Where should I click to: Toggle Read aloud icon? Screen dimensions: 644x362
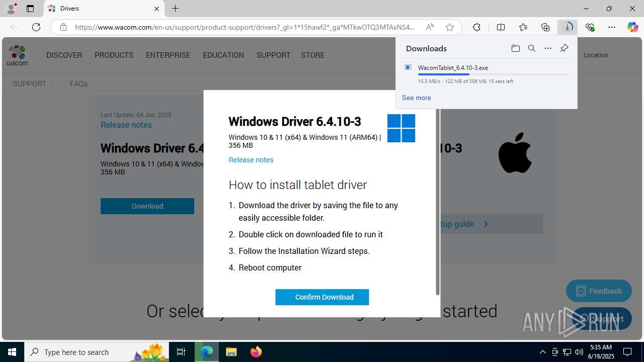pos(430,27)
